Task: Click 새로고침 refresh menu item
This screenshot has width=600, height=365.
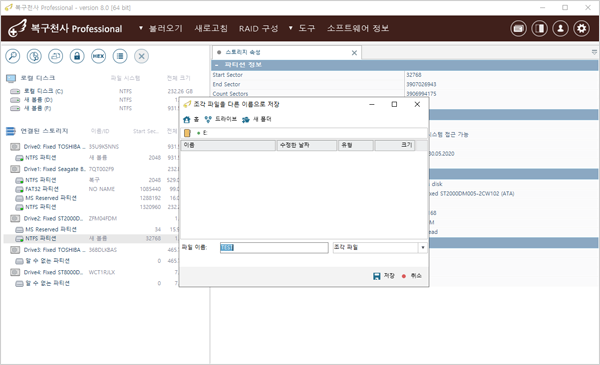Action: click(x=211, y=28)
